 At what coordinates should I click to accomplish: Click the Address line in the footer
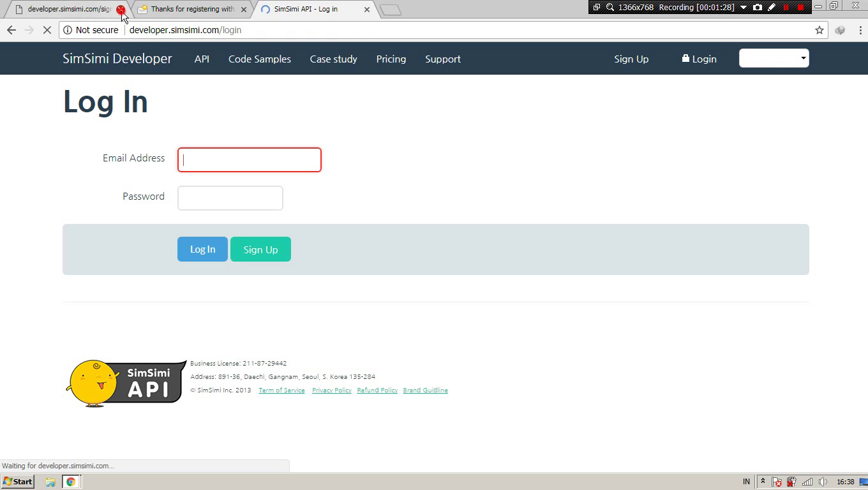[x=283, y=377]
